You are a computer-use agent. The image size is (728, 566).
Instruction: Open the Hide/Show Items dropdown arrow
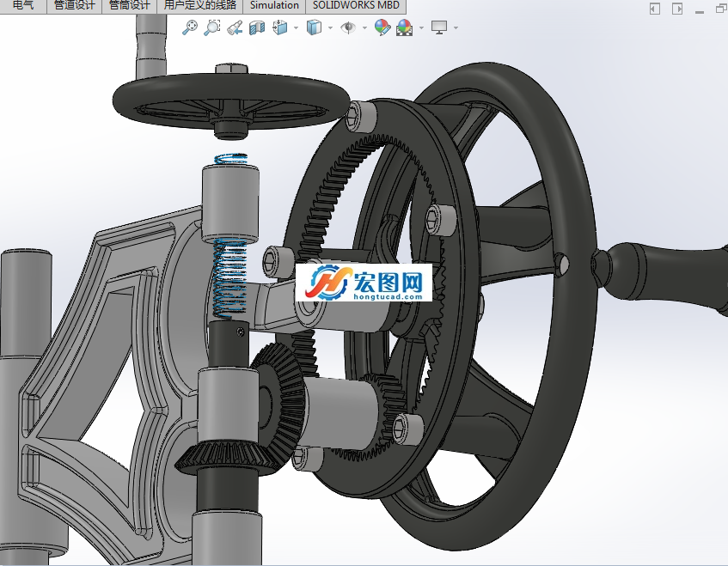(x=364, y=27)
